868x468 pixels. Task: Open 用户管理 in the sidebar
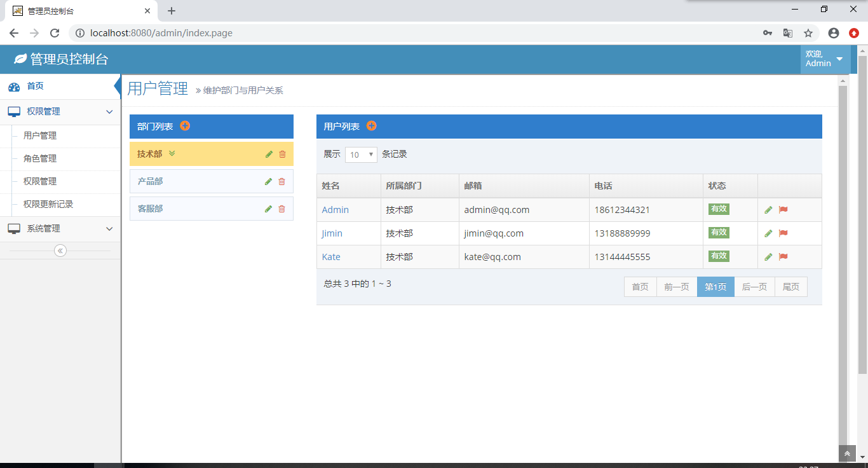[40, 135]
